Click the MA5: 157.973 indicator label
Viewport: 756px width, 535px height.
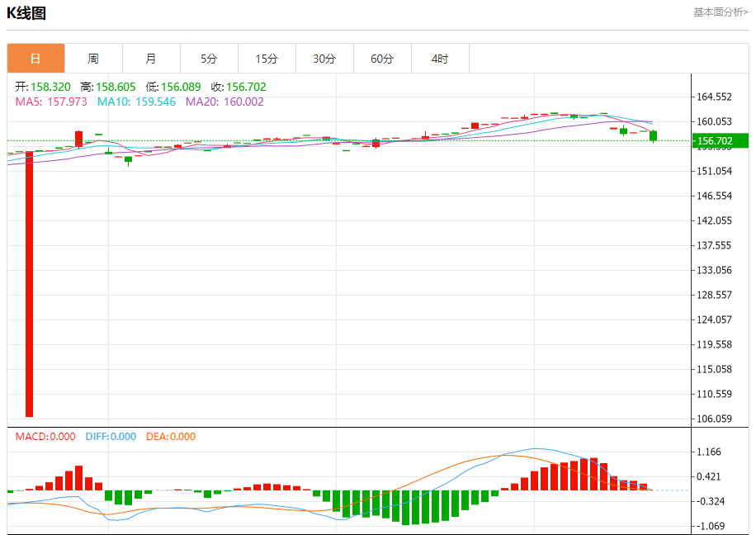pos(52,102)
